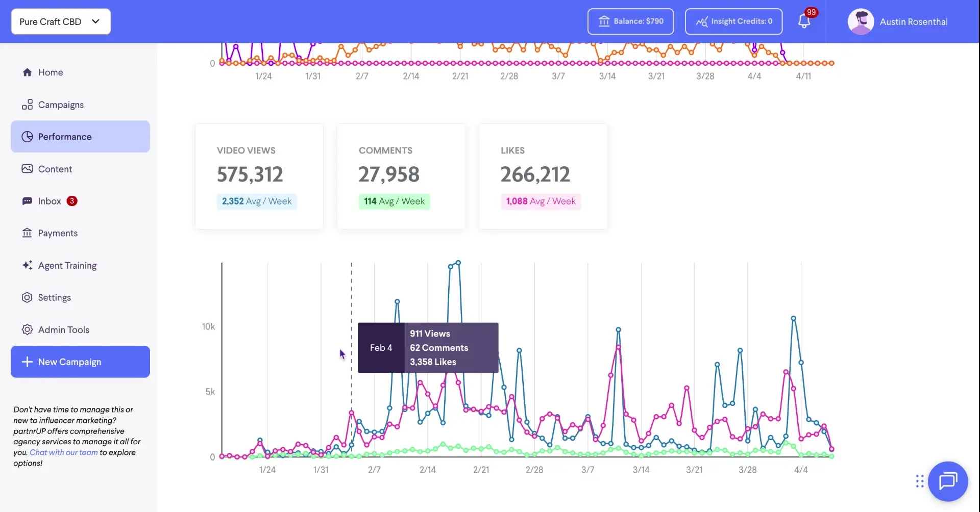The image size is (980, 512).
Task: Select the Campaigns sidebar icon
Action: tap(27, 104)
